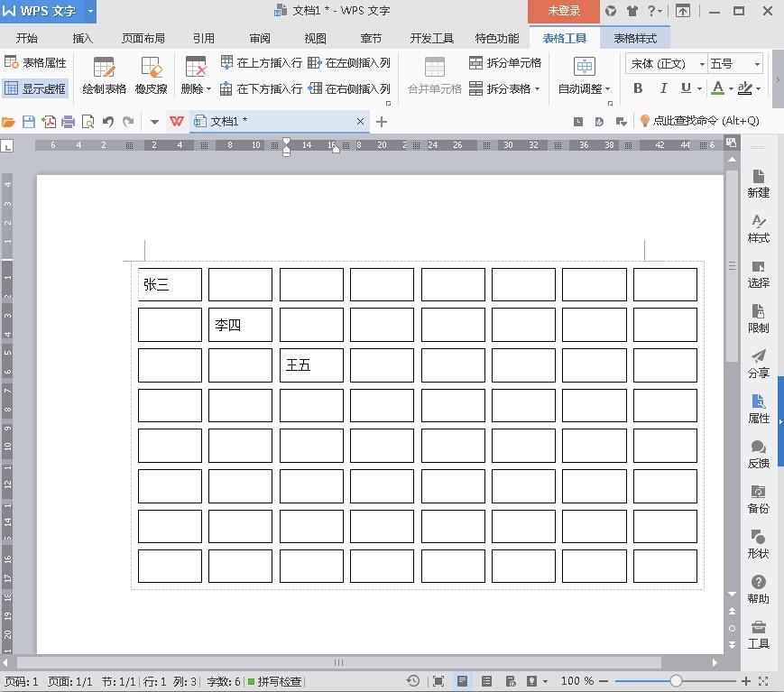Click the table cell containing 李四
The width and height of the screenshot is (784, 692).
coord(241,325)
